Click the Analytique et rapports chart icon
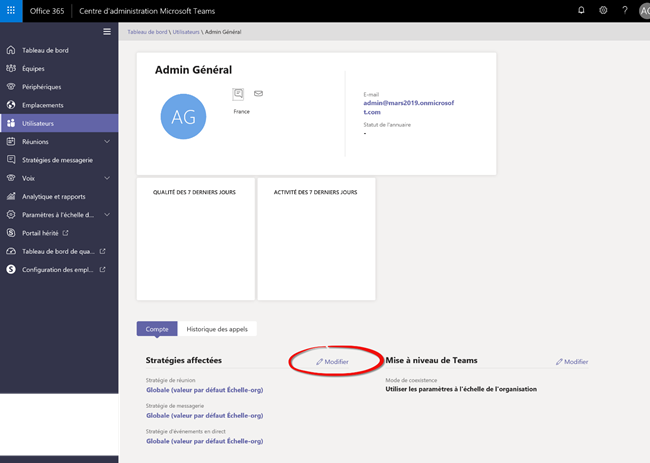The width and height of the screenshot is (650, 463). 11,196
